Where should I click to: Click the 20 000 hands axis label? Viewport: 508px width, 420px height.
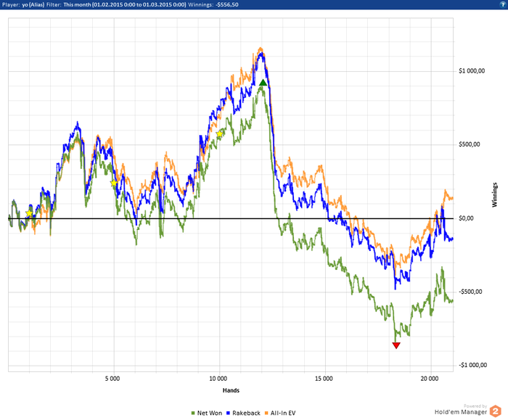(430, 379)
